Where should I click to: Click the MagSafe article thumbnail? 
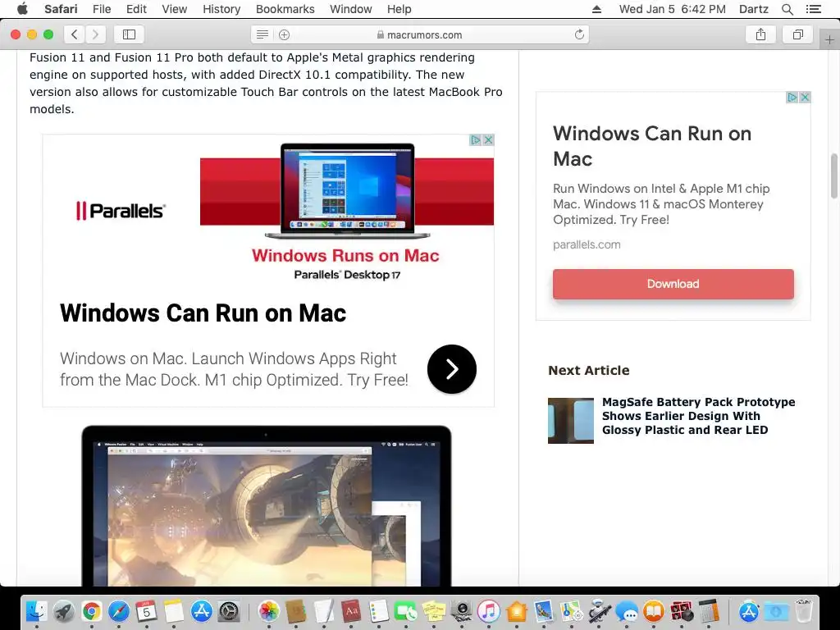(x=571, y=421)
